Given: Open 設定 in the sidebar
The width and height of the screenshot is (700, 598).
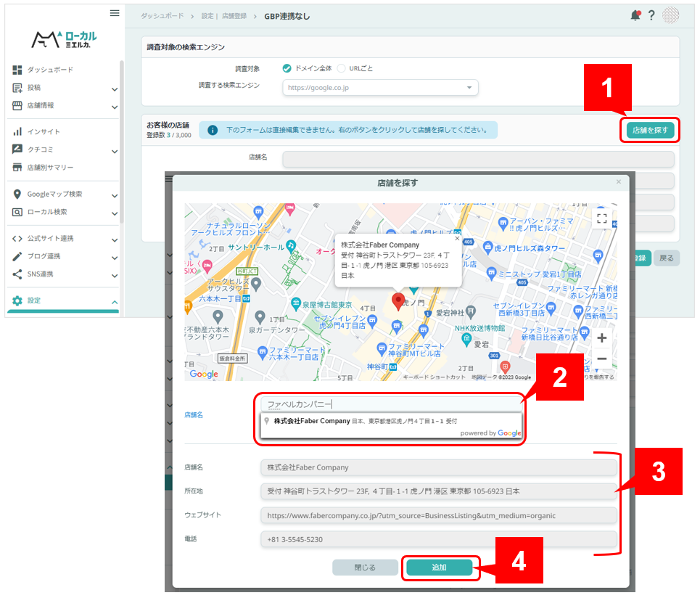Looking at the screenshot, I should click(x=34, y=300).
